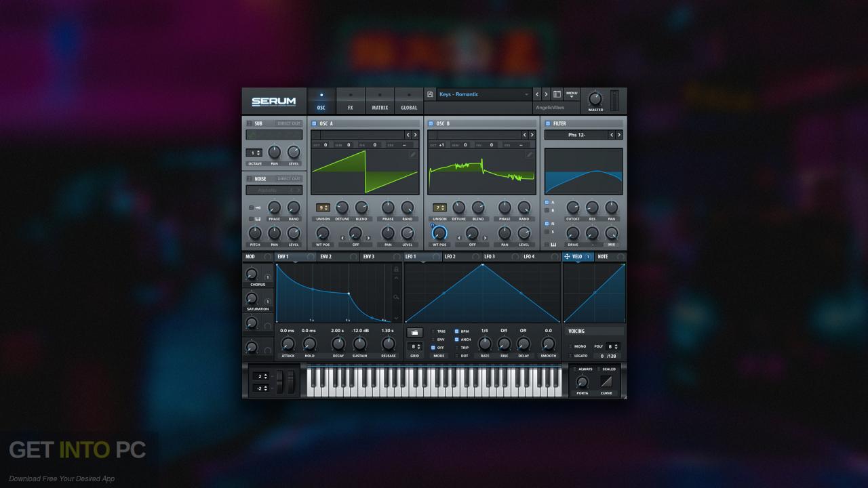The height and width of the screenshot is (488, 868).
Task: Click the filter keytrack piano icon
Action: 553,245
